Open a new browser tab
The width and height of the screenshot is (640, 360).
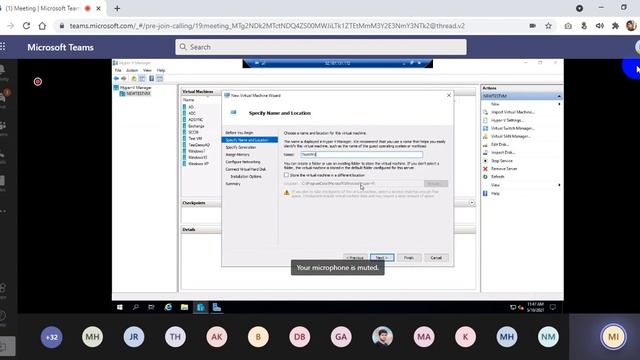tap(117, 8)
